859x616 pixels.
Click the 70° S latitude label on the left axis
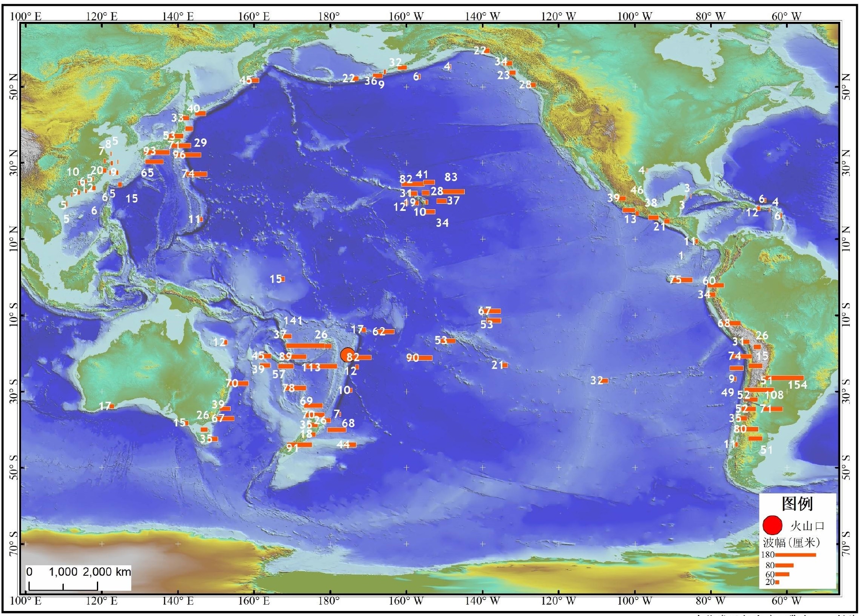click(x=13, y=543)
